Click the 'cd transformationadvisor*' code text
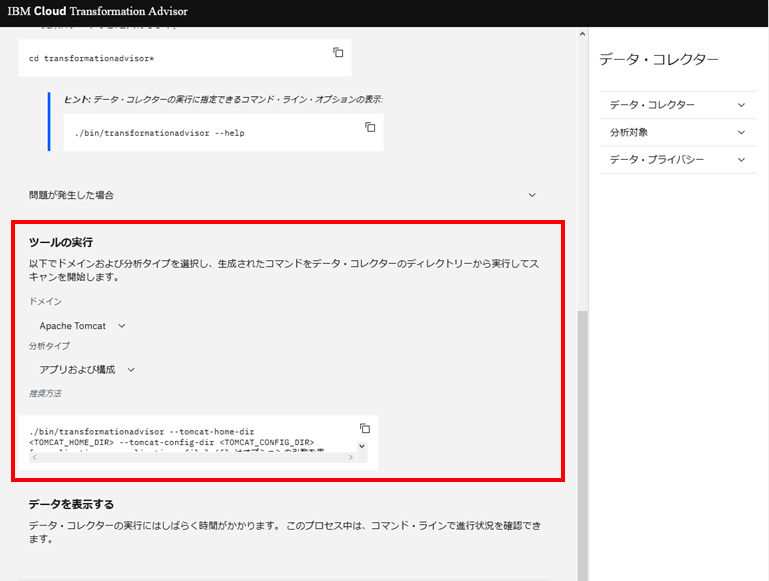 click(91, 58)
